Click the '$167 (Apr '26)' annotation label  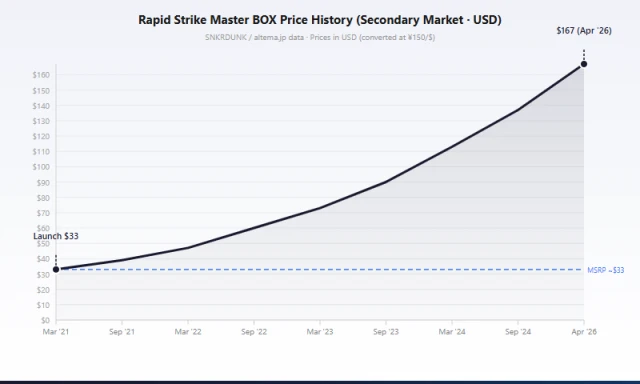584,31
